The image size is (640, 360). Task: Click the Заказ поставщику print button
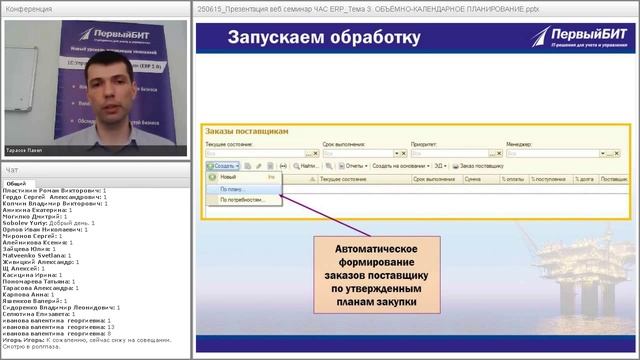(x=478, y=166)
